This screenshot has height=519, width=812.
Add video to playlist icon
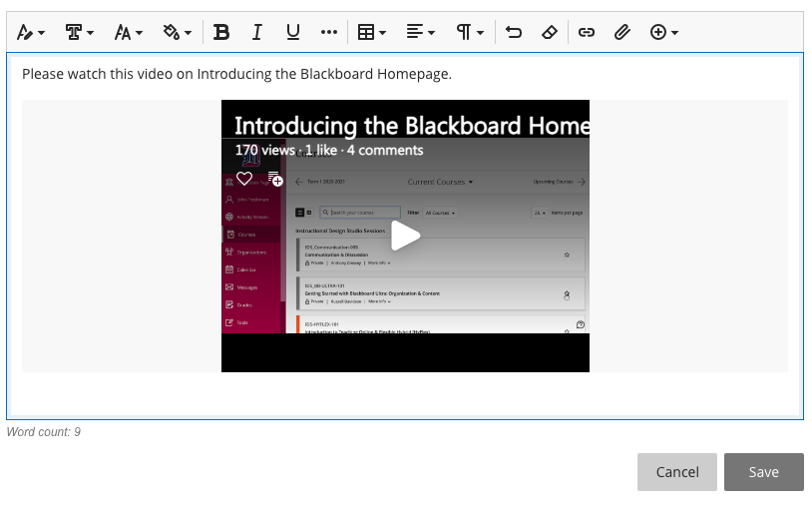275,179
